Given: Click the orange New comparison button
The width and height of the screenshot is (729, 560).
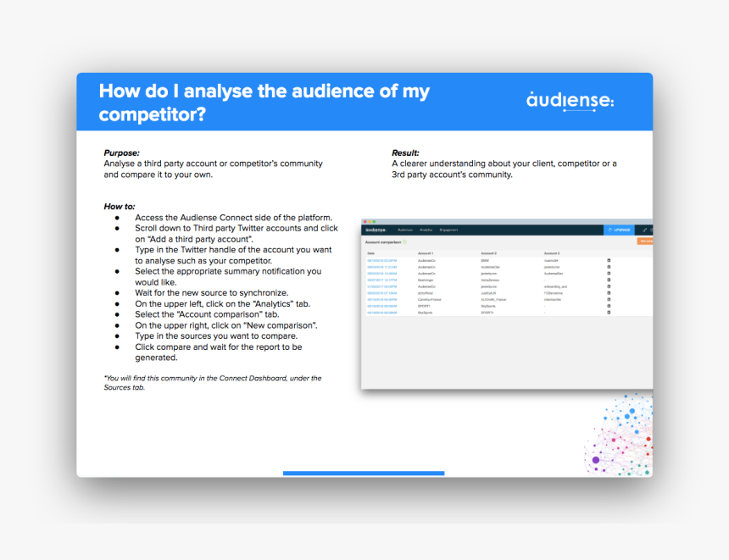Looking at the screenshot, I should coord(645,241).
